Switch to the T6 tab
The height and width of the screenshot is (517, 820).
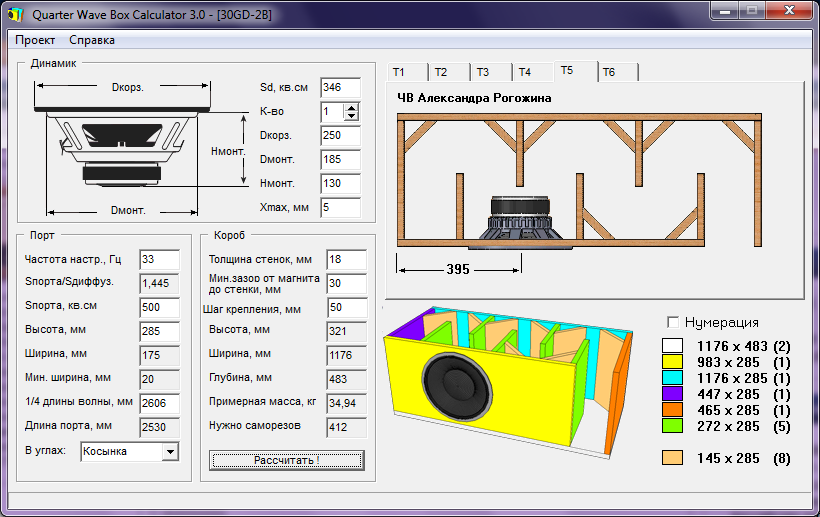point(618,72)
